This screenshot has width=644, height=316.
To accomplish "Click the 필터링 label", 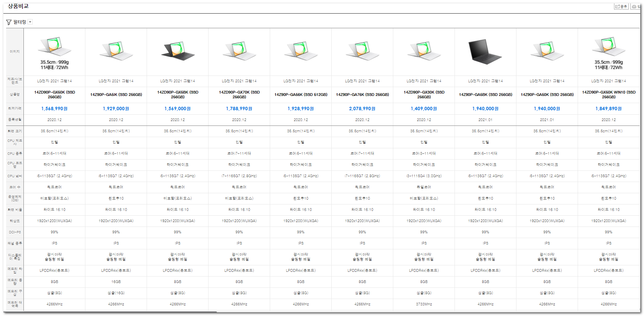I will [x=20, y=22].
